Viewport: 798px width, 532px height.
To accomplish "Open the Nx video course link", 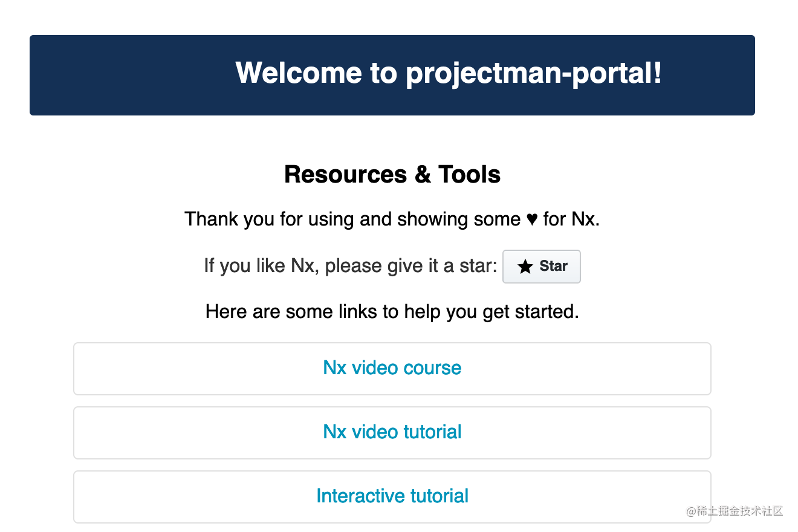I will 392,368.
